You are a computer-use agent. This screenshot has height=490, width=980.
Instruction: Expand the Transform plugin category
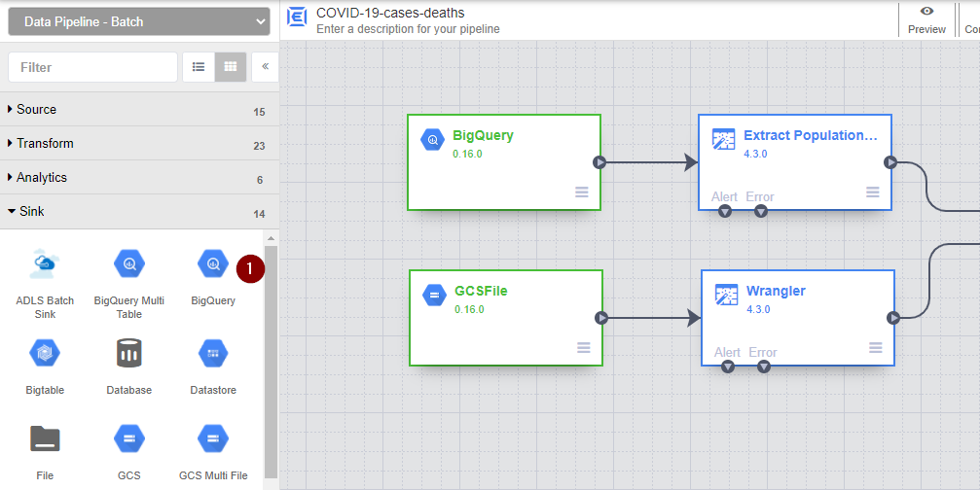[139, 144]
